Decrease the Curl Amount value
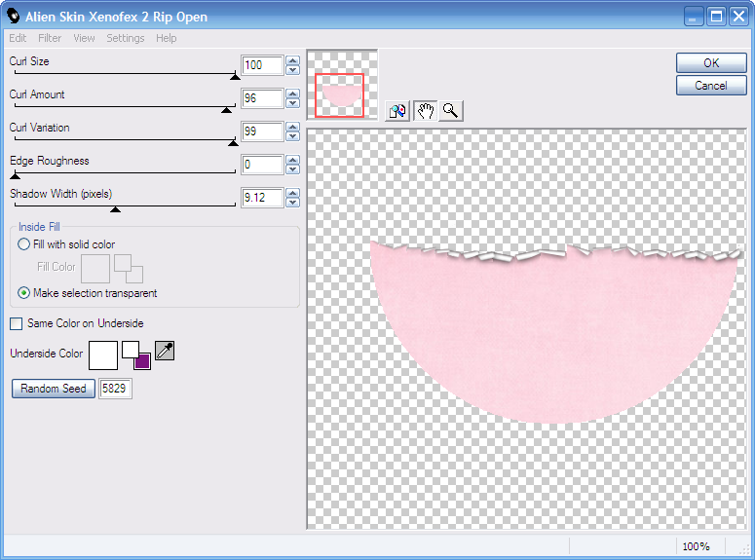Image resolution: width=755 pixels, height=560 pixels. coord(292,103)
